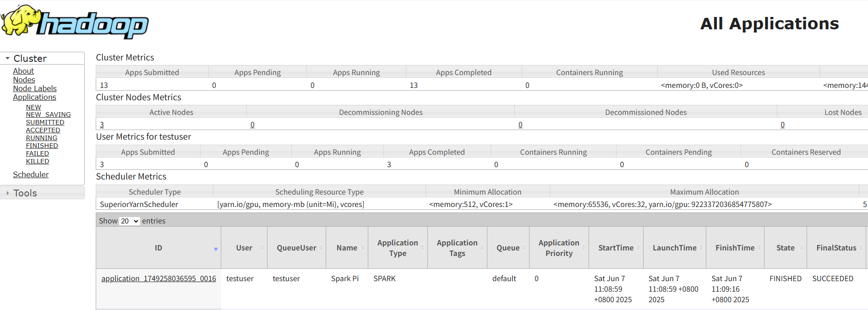Sort table by QueueUser column
Viewport: 868px width, 310px height.
click(296, 248)
